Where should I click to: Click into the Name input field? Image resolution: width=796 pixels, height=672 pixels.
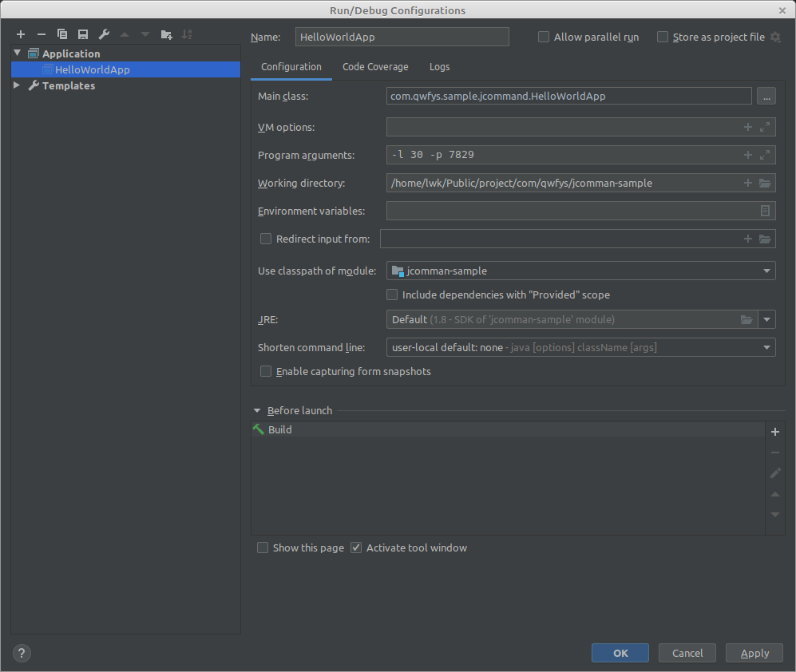(x=402, y=37)
